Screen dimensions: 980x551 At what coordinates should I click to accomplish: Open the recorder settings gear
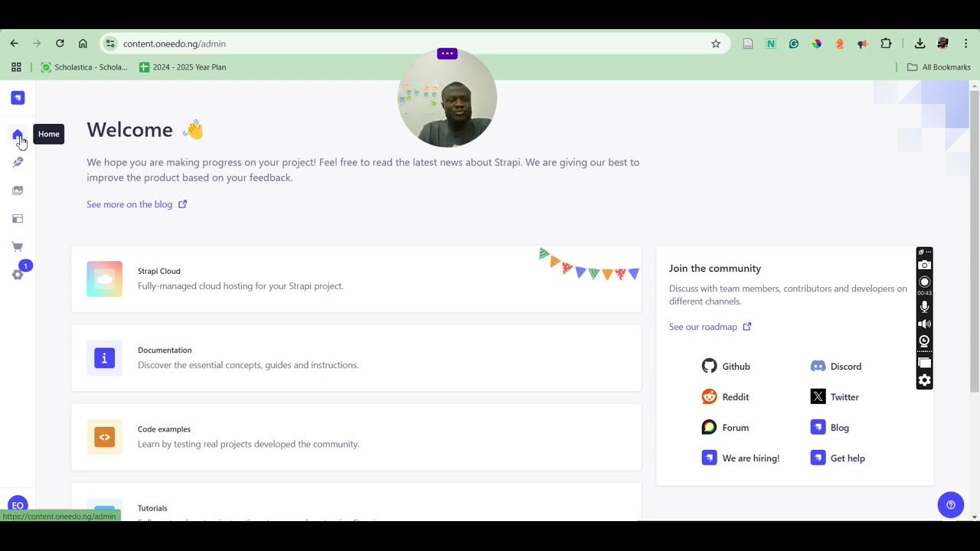coord(925,380)
